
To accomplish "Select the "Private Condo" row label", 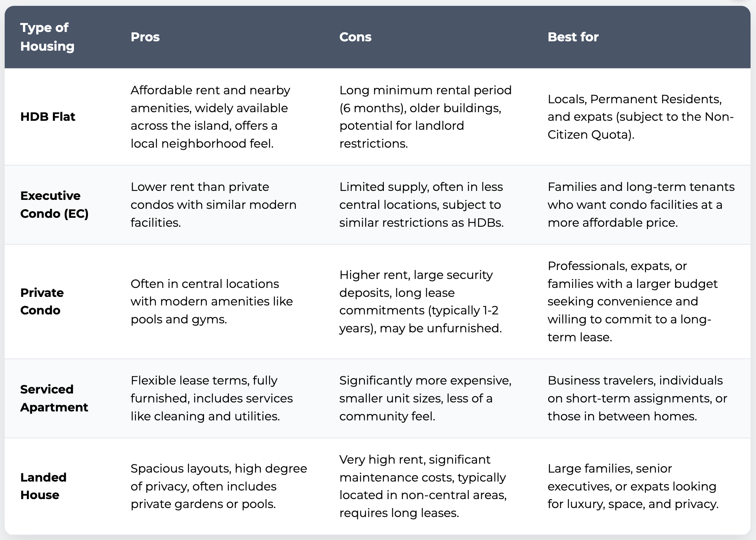I will pos(42,301).
